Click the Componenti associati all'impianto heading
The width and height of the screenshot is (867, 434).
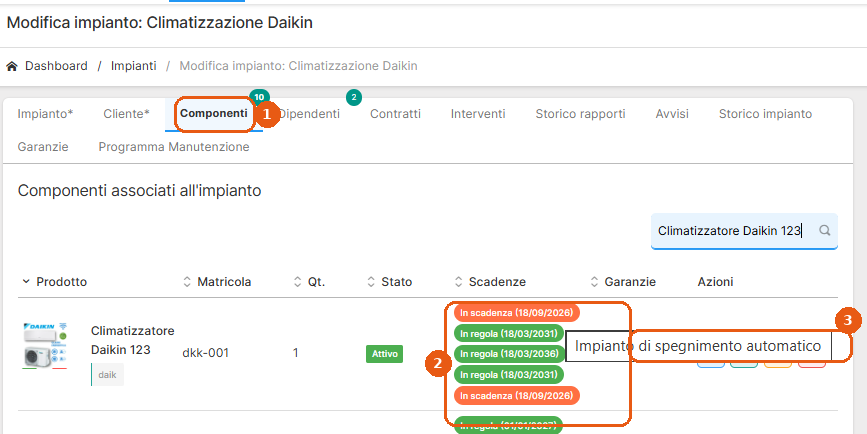139,191
